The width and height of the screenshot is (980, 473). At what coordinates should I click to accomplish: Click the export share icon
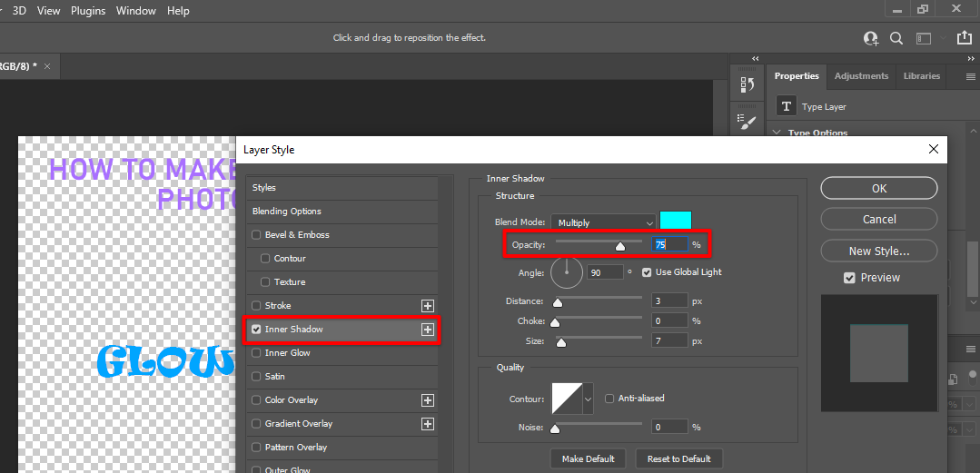[964, 38]
